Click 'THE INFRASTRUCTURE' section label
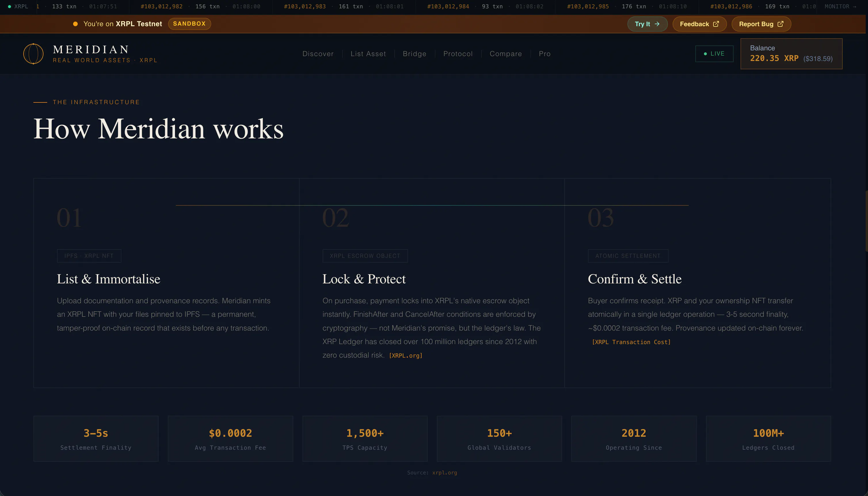868x496 pixels. point(96,102)
